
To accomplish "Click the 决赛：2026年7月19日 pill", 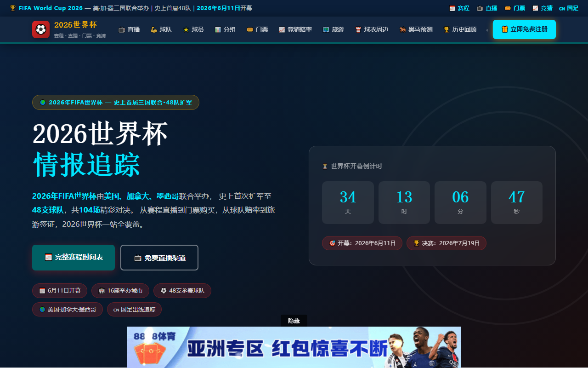I will [x=447, y=243].
